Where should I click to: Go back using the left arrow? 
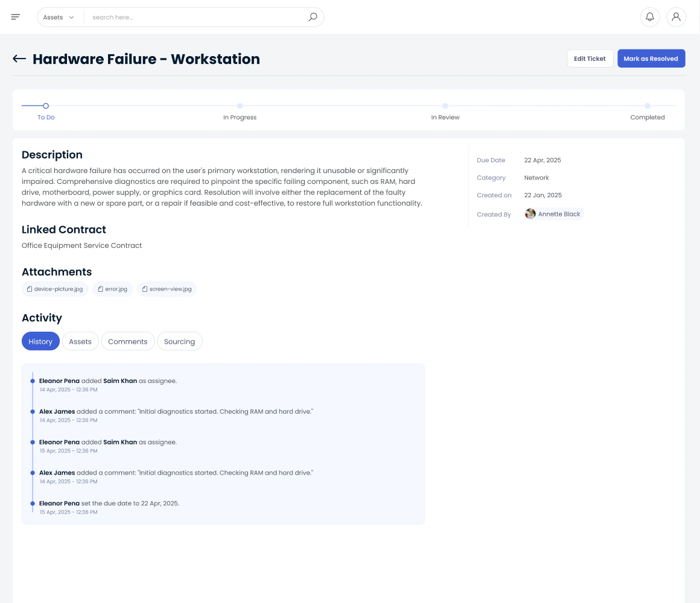[19, 58]
